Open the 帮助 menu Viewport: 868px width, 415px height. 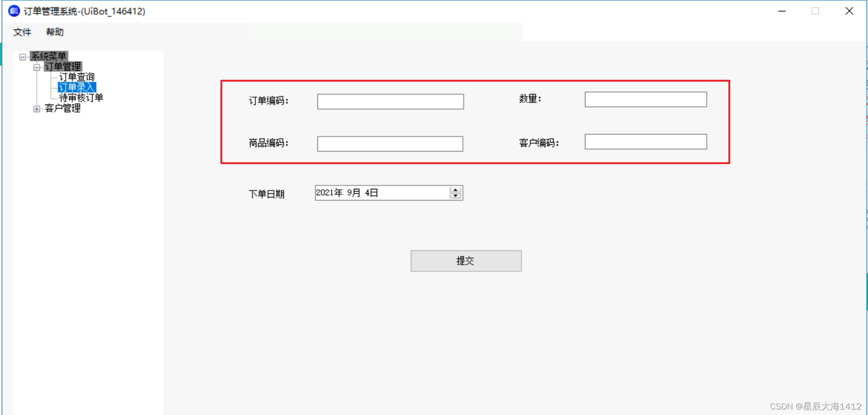coord(55,32)
